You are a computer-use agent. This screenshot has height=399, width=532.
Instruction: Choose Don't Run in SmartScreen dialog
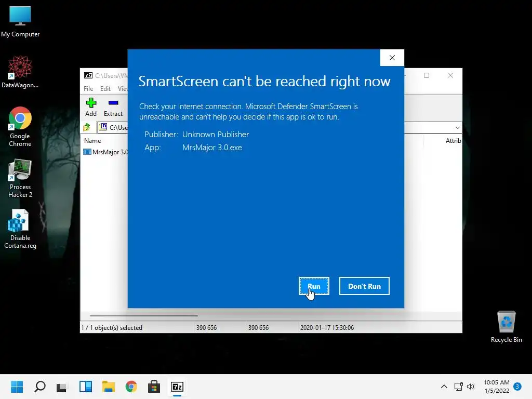tap(364, 286)
